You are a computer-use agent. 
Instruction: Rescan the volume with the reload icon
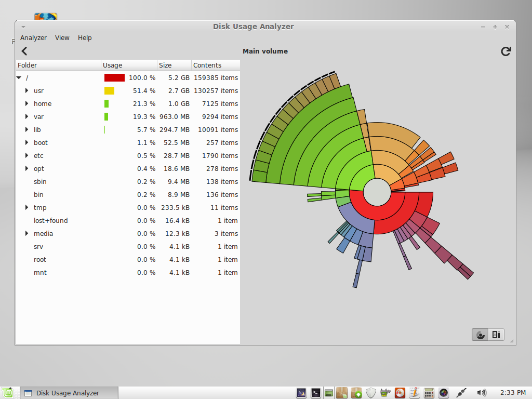pyautogui.click(x=506, y=51)
